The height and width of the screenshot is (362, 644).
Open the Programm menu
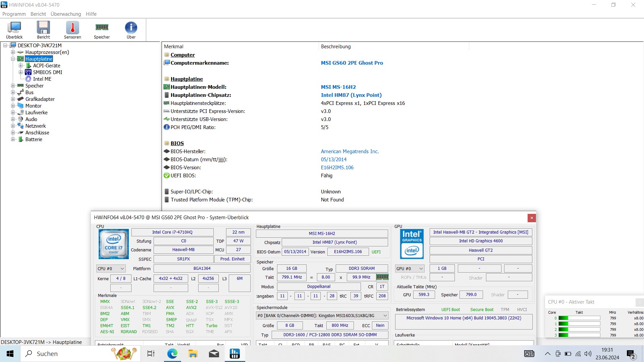[14, 14]
